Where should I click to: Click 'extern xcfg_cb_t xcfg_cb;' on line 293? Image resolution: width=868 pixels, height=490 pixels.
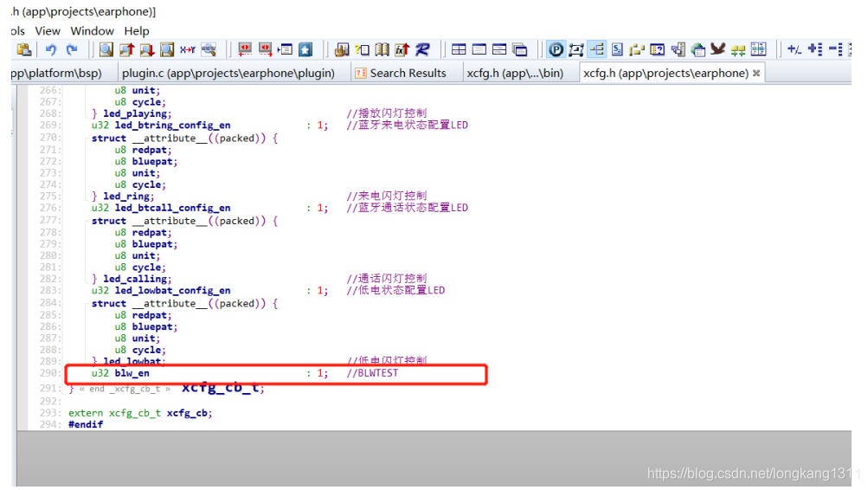140,413
